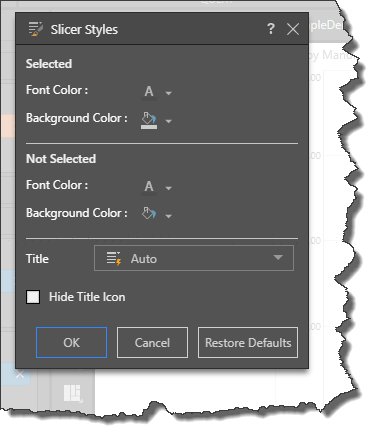This screenshot has width=381, height=444.
Task: Confirm changes with the OK button
Action: [x=71, y=343]
